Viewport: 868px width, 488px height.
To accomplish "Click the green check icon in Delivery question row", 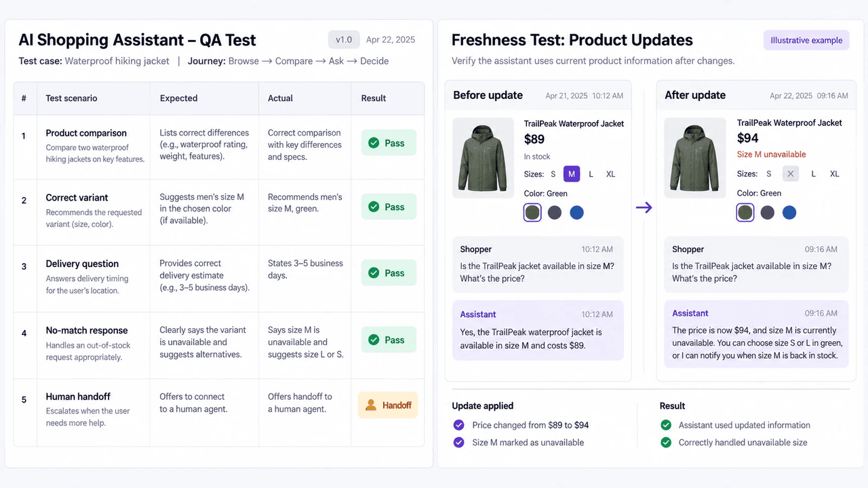I will 374,273.
